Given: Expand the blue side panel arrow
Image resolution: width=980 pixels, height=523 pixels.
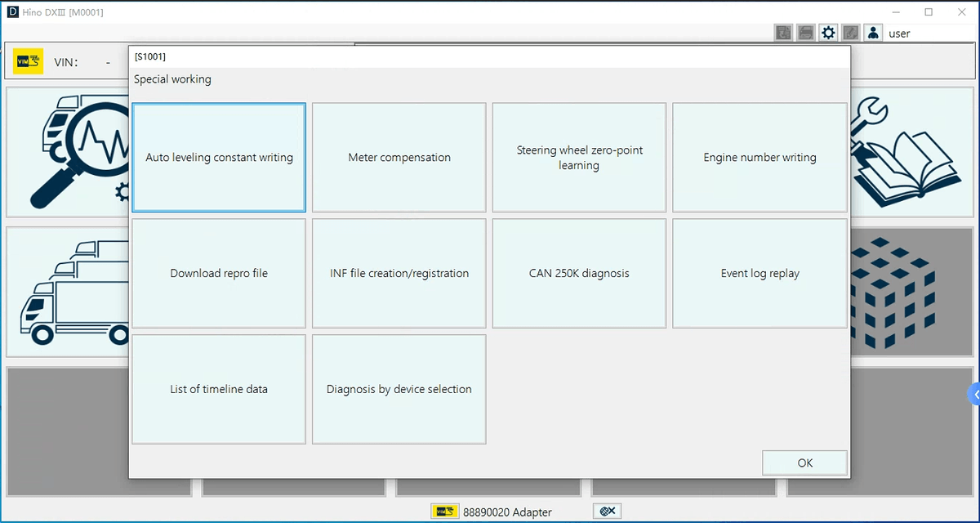Looking at the screenshot, I should click(x=973, y=394).
